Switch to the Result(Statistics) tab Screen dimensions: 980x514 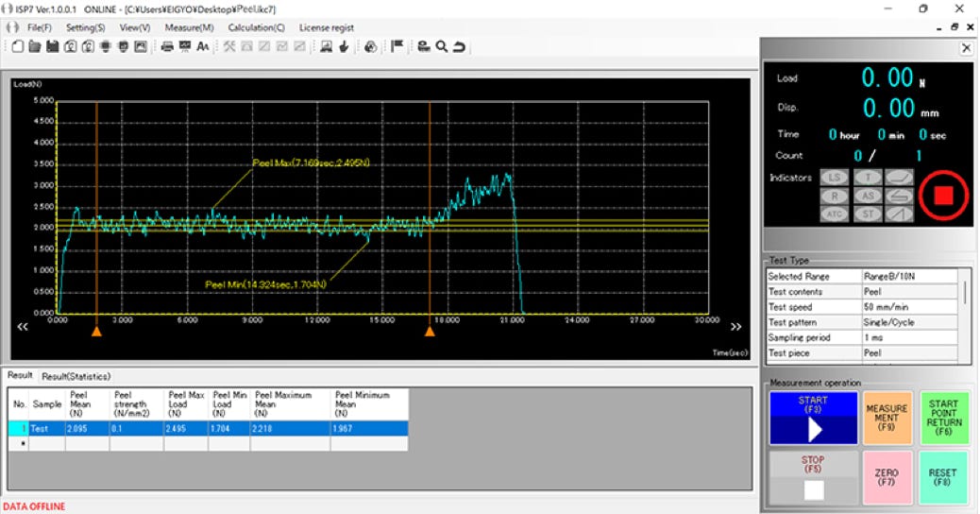click(76, 376)
